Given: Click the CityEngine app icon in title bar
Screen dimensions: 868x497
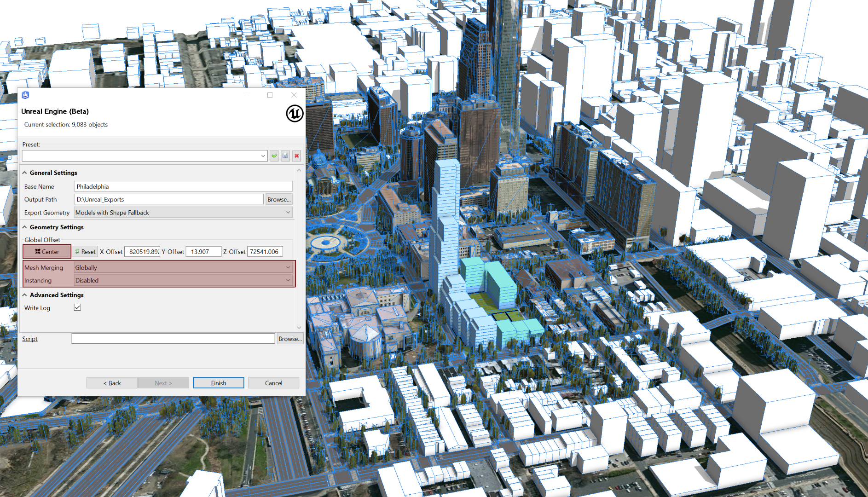Looking at the screenshot, I should pyautogui.click(x=25, y=95).
